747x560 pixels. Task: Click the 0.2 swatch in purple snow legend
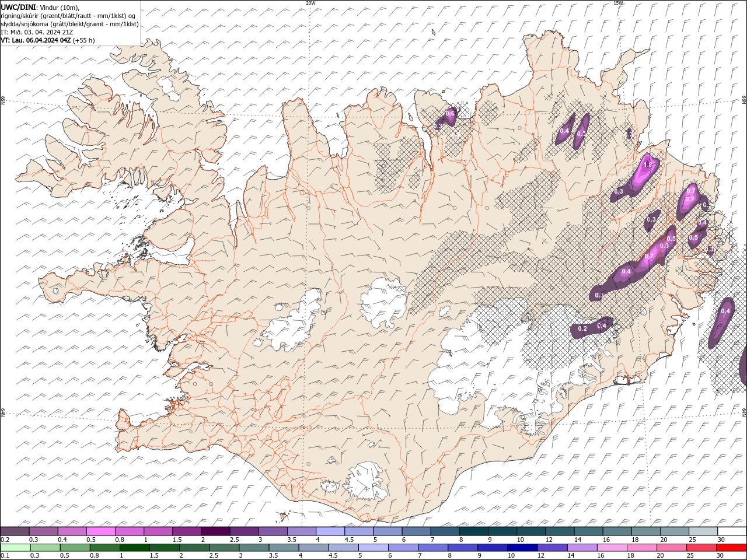(x=15, y=531)
